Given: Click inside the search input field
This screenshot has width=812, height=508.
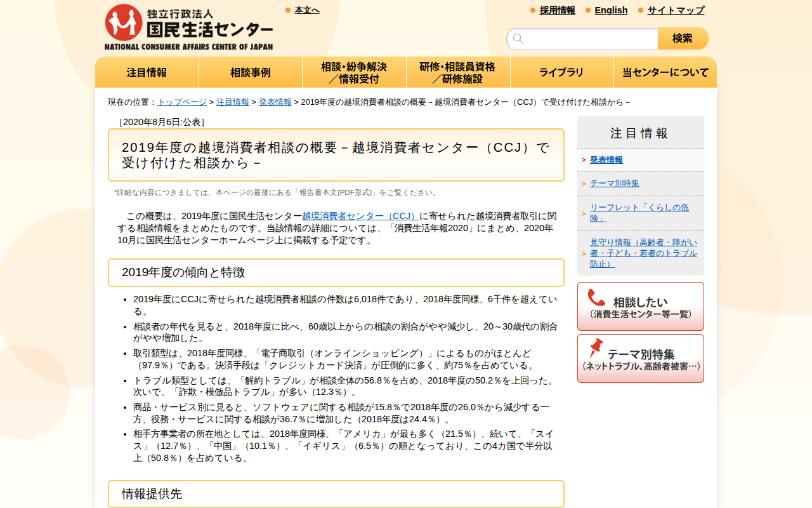Looking at the screenshot, I should tap(584, 38).
